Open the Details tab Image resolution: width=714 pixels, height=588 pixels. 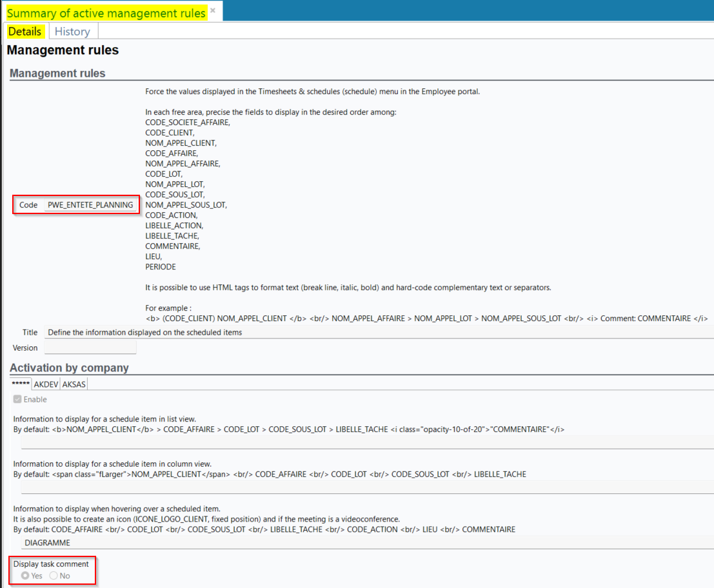click(25, 31)
